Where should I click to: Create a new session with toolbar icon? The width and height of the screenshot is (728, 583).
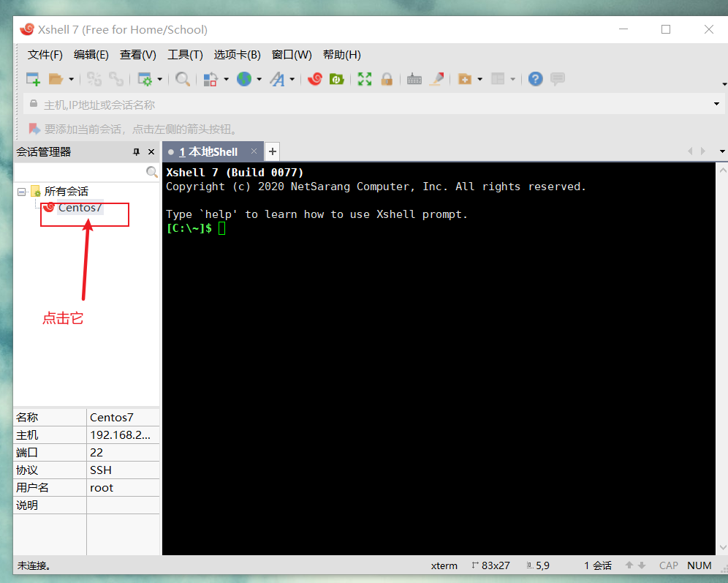pyautogui.click(x=33, y=79)
